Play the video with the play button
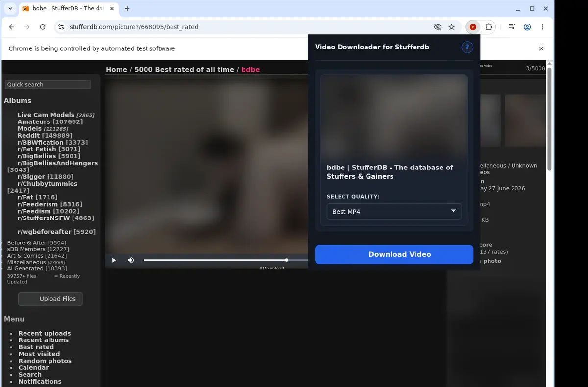The width and height of the screenshot is (588, 387). [x=114, y=260]
